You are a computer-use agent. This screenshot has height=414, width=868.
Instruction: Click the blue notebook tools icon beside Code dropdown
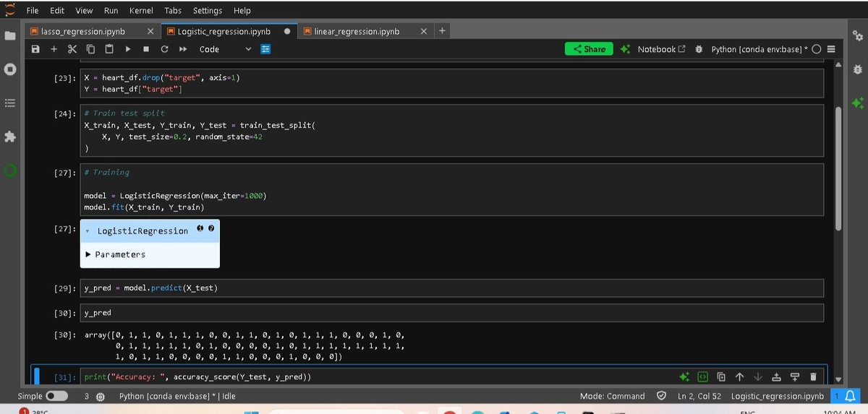pyautogui.click(x=265, y=49)
